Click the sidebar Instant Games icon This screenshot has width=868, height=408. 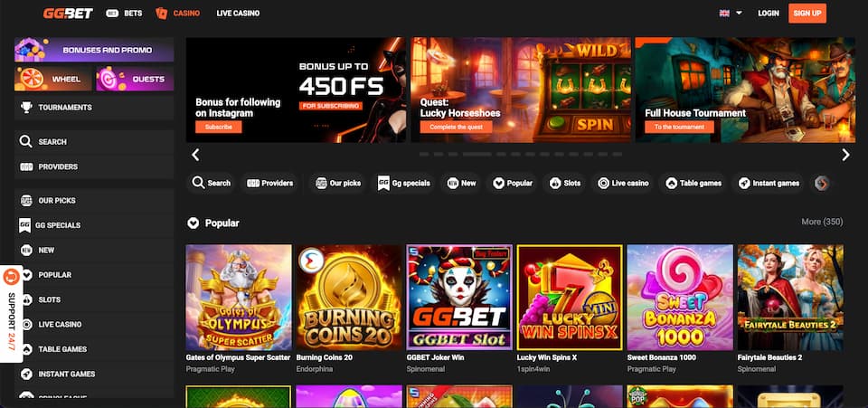pyautogui.click(x=26, y=375)
